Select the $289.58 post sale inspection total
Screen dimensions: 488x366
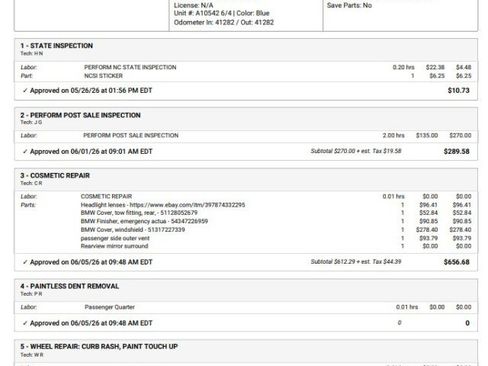(x=456, y=151)
